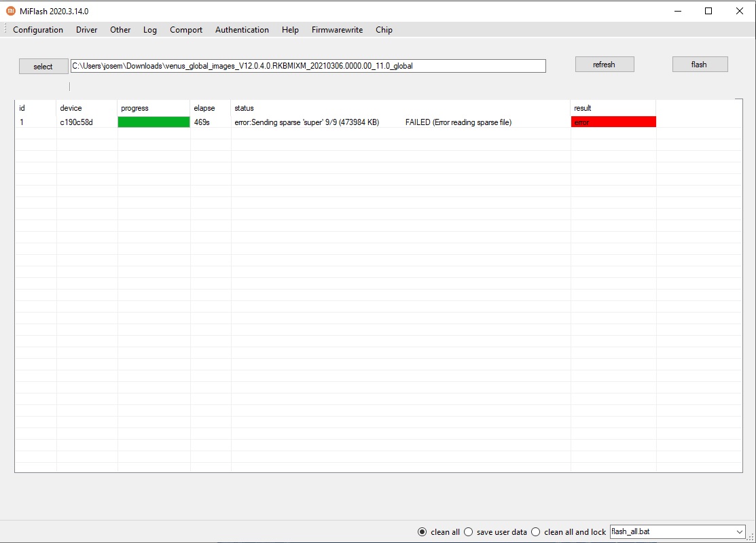Open the Comport menu
This screenshot has height=543, width=756.
[186, 30]
